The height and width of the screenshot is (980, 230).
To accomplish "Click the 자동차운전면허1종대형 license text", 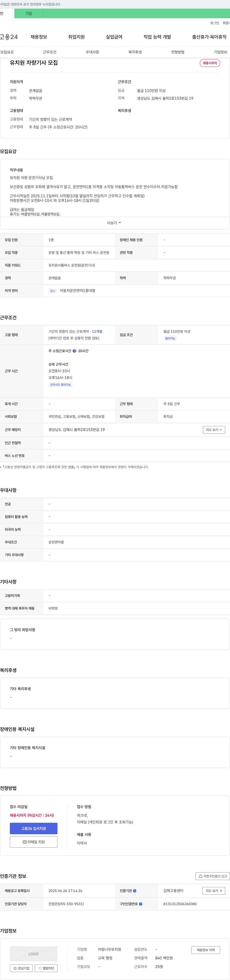I will (x=78, y=291).
